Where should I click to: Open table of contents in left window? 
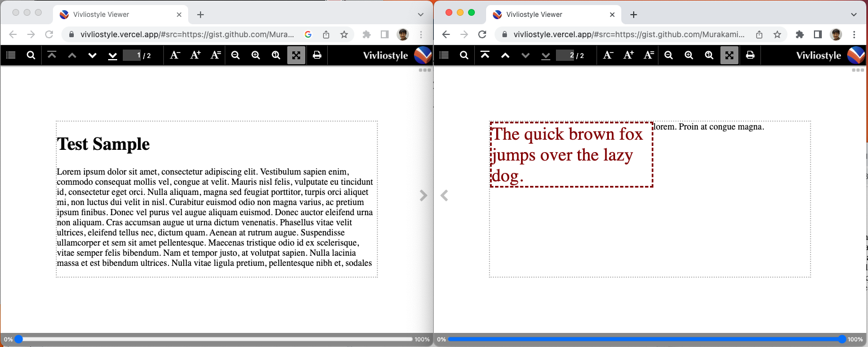[10, 55]
